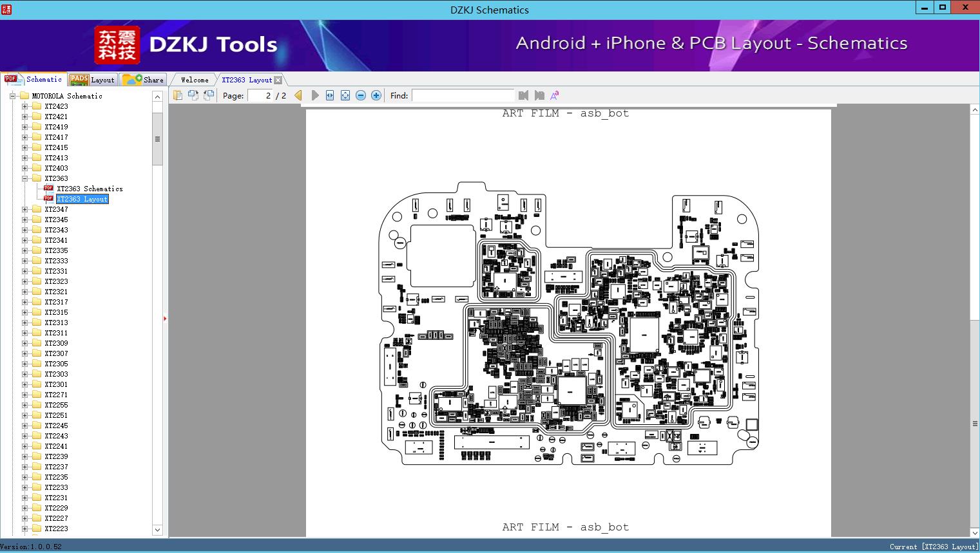Select the XT2305 tree item
980x553 pixels.
pyautogui.click(x=56, y=364)
